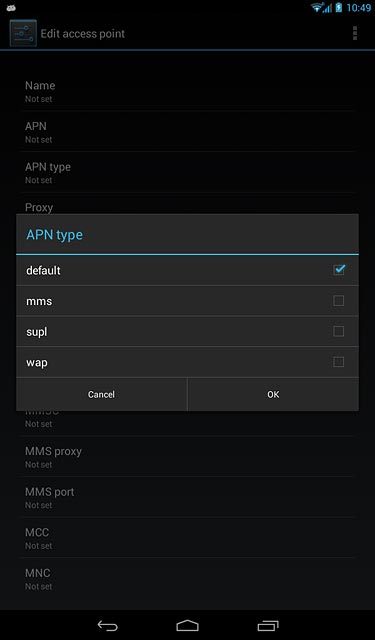Screen dimensions: 375x640
Task: Open the MCC setting row
Action: pyautogui.click(x=187, y=538)
